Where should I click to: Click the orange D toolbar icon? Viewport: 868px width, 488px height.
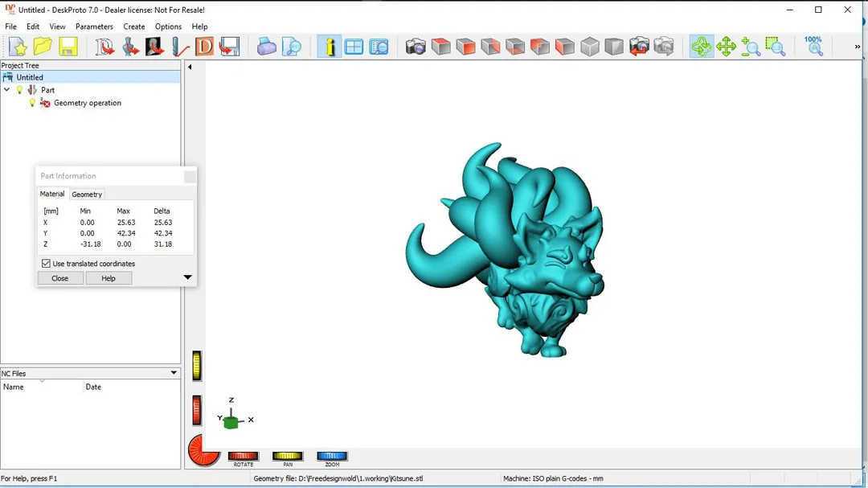[204, 47]
